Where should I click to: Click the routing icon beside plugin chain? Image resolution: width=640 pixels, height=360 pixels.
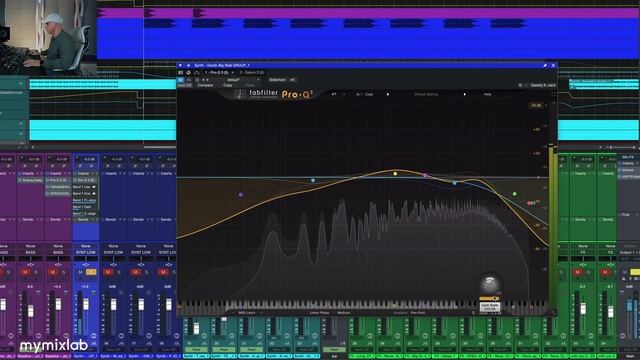point(196,73)
